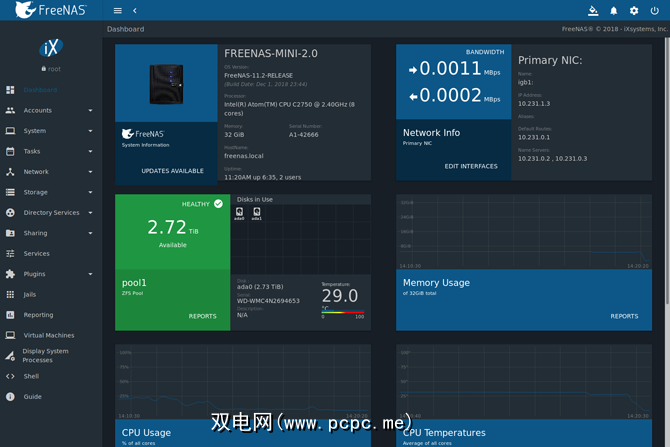670x447 pixels.
Task: Click the theme paint bucket icon
Action: click(x=593, y=11)
